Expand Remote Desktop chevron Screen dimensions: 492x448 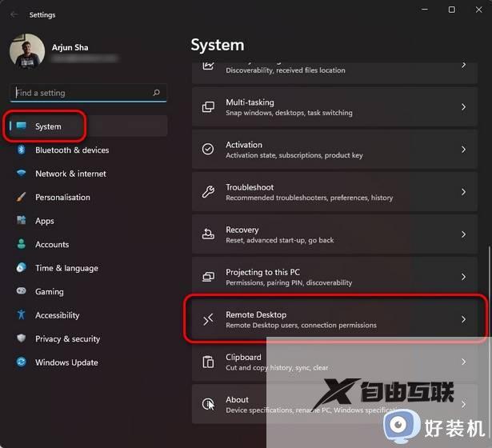pyautogui.click(x=463, y=319)
